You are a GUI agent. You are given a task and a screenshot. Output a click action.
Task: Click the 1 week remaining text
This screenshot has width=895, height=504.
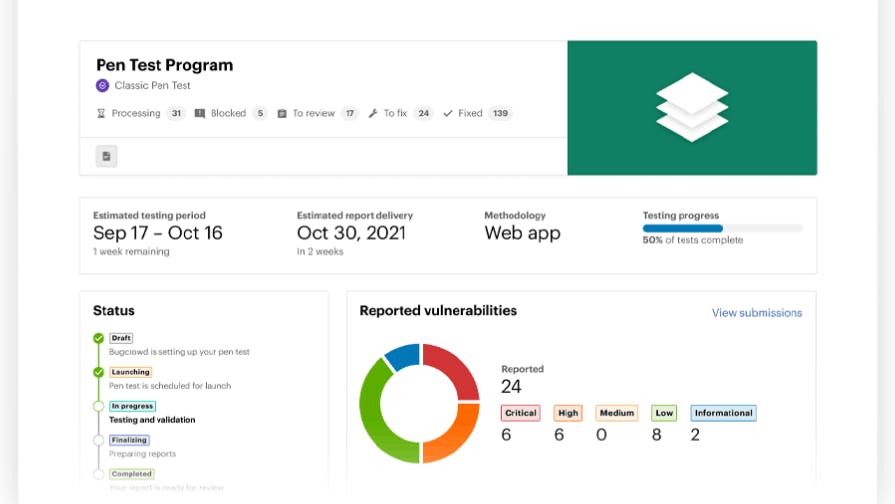coord(131,252)
